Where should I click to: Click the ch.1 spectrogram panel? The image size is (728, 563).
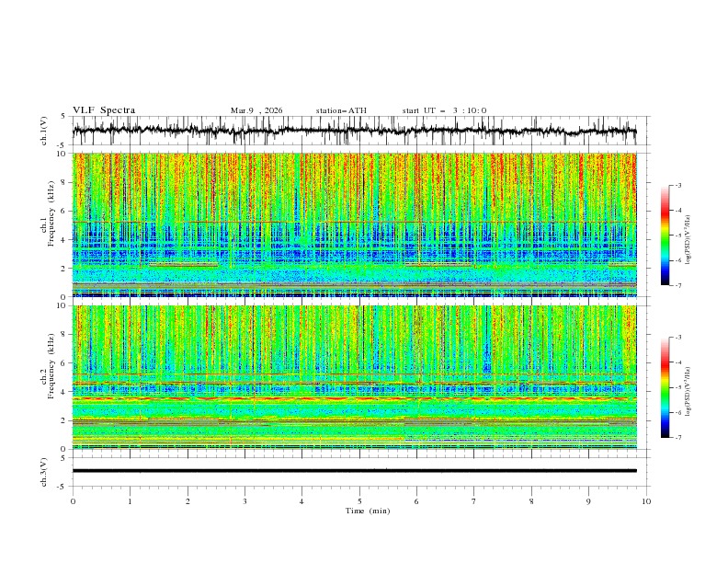354,224
